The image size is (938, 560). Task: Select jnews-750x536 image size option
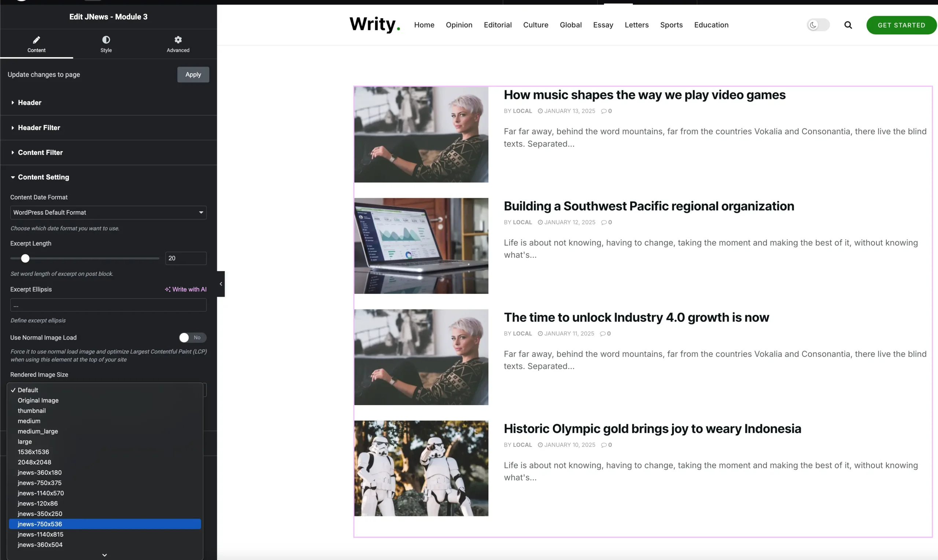click(x=40, y=524)
